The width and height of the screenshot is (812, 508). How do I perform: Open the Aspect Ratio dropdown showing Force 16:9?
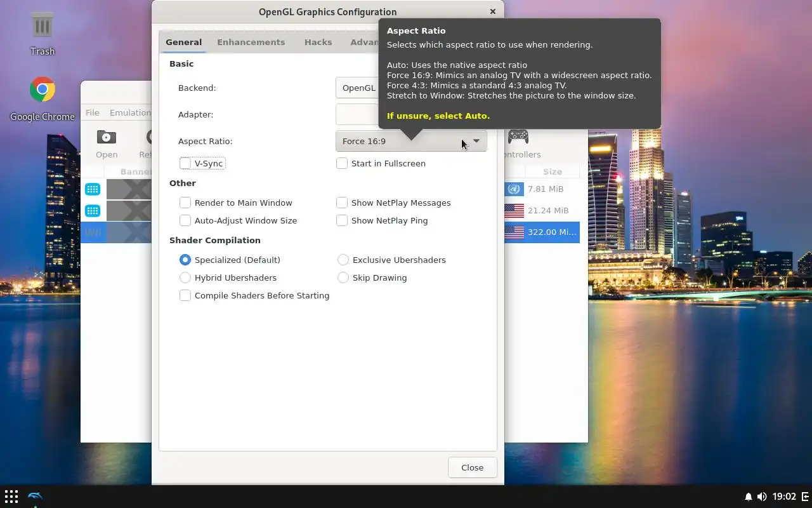click(411, 141)
